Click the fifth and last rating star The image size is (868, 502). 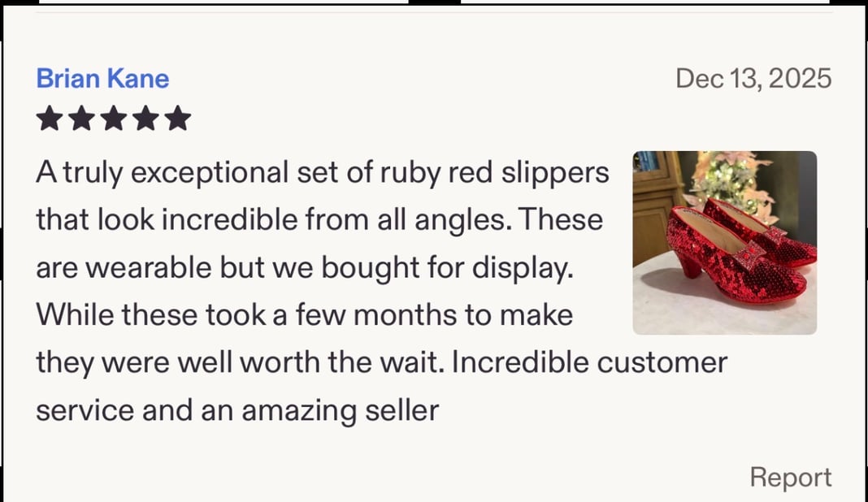176,119
